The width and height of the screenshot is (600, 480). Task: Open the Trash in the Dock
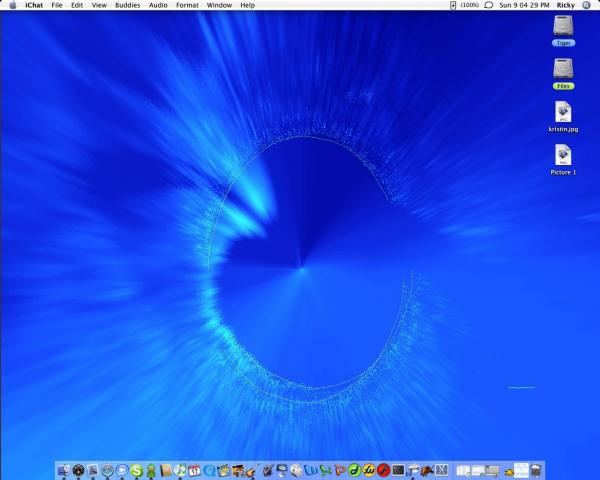coord(536,470)
